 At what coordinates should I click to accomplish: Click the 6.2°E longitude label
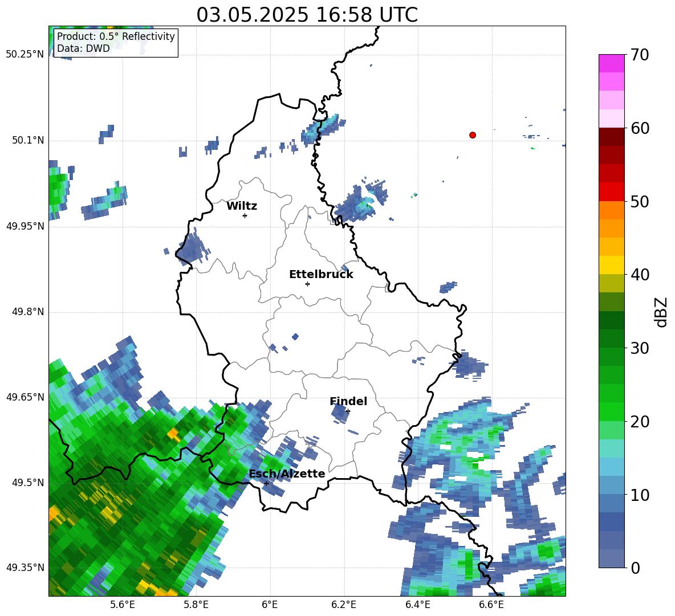pyautogui.click(x=344, y=605)
